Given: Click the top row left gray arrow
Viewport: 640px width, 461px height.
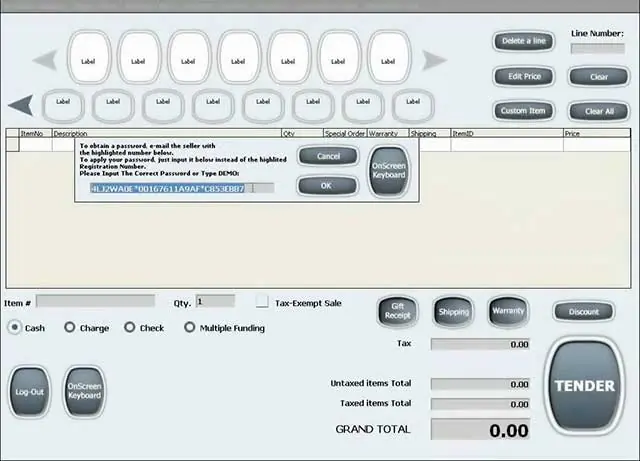Looking at the screenshot, I should click(x=45, y=60).
